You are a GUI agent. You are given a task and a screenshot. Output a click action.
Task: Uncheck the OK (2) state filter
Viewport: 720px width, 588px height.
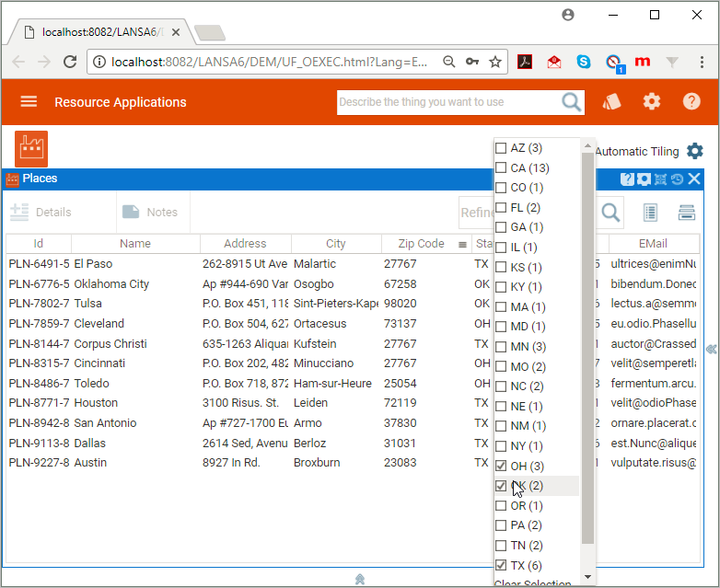501,486
